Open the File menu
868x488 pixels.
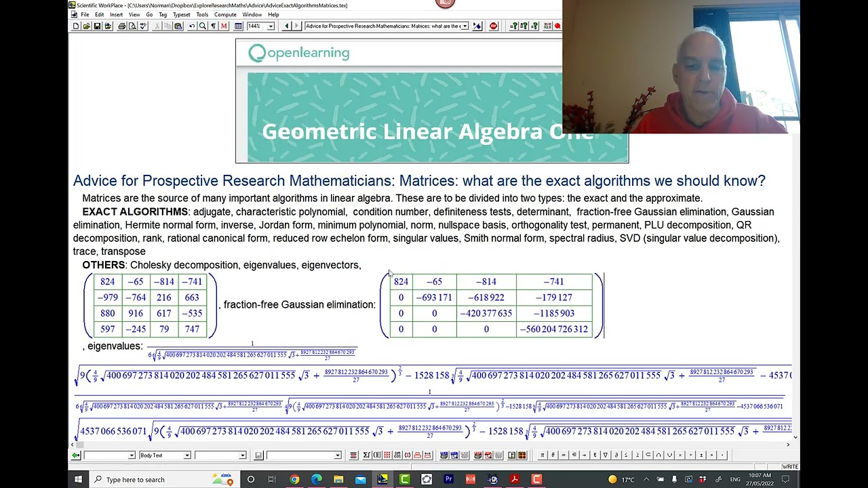pos(85,14)
